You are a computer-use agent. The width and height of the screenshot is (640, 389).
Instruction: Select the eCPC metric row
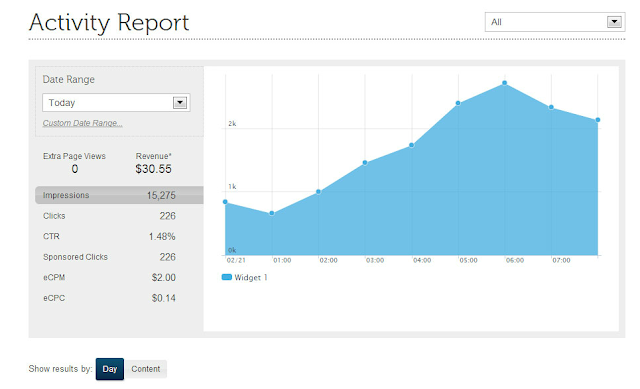109,298
